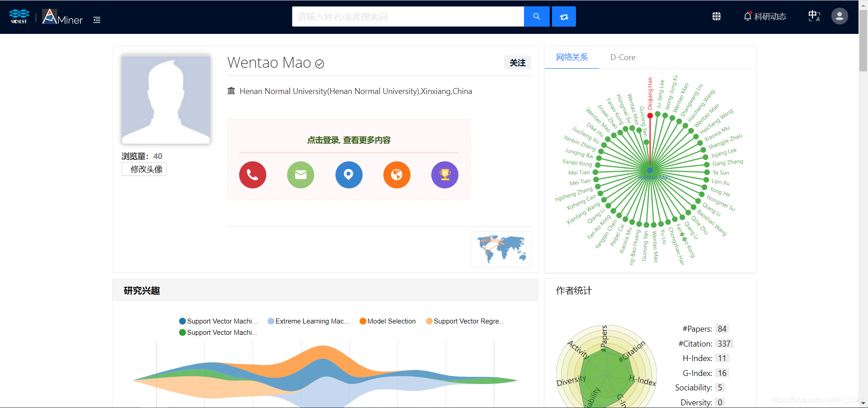Select the 网络关系 tab
Screen dimensions: 868x408
click(572, 57)
